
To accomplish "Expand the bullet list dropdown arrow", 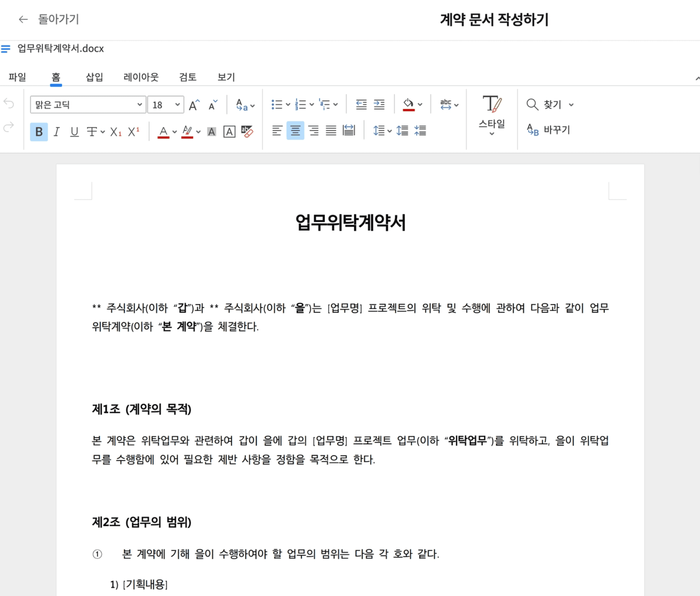I will click(x=288, y=104).
